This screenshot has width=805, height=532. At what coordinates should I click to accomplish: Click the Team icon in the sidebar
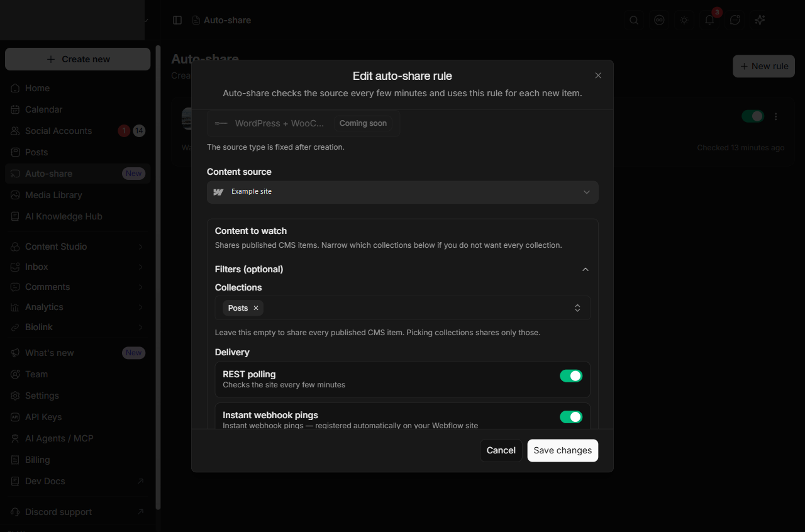tap(15, 374)
